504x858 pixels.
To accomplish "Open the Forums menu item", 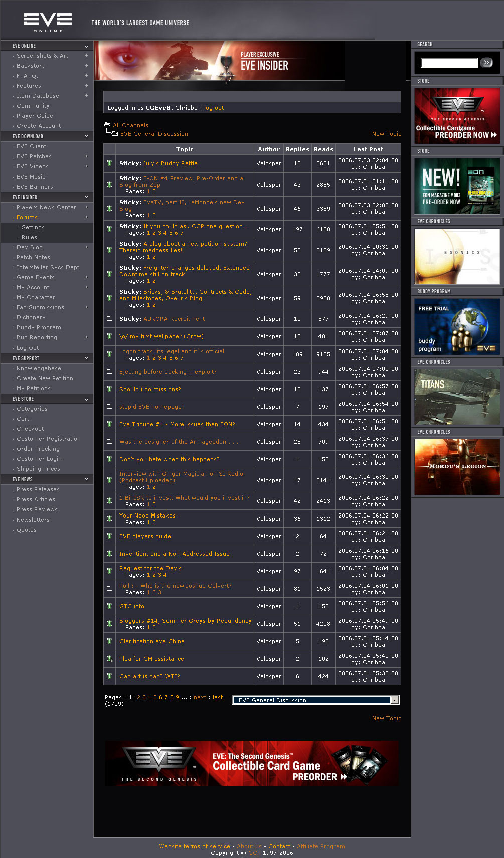I will 27,217.
